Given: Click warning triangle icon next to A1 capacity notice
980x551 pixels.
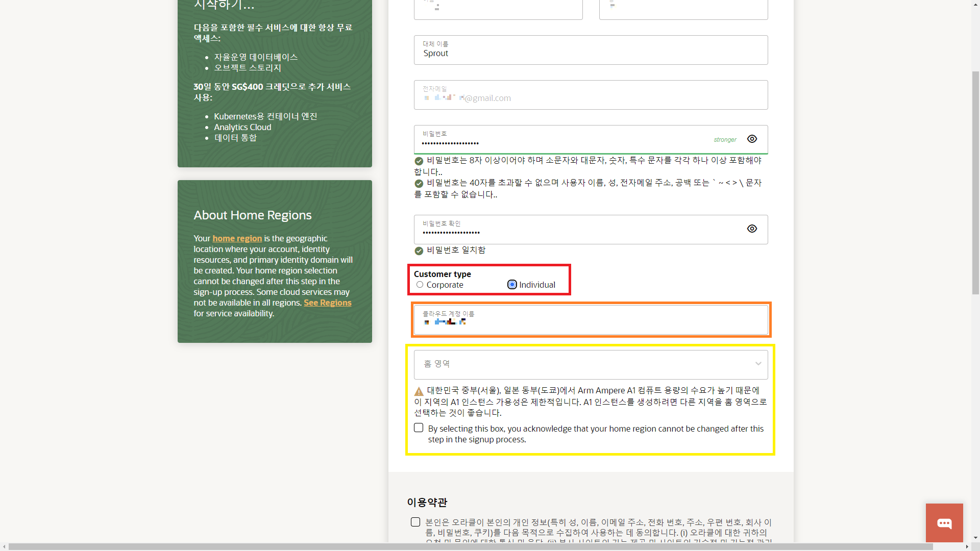Looking at the screenshot, I should click(419, 392).
